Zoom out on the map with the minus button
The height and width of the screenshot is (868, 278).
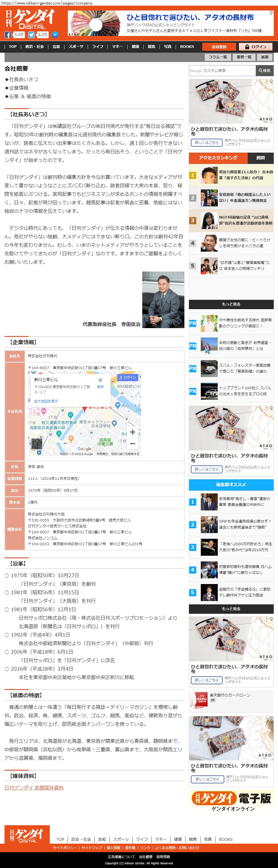133,443
